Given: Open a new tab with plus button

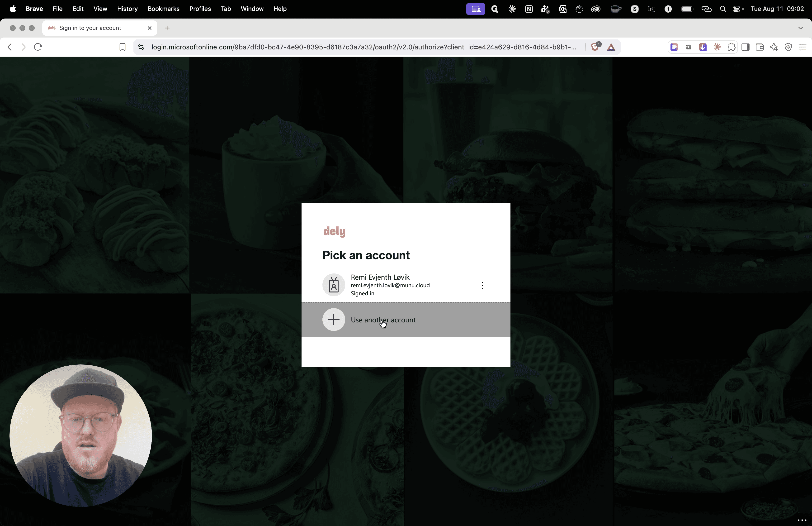Looking at the screenshot, I should pyautogui.click(x=167, y=28).
